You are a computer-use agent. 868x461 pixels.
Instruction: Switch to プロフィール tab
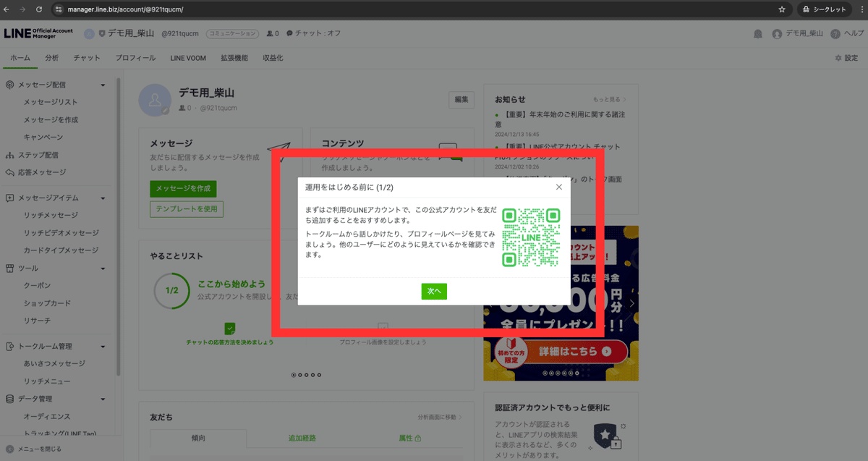click(135, 58)
